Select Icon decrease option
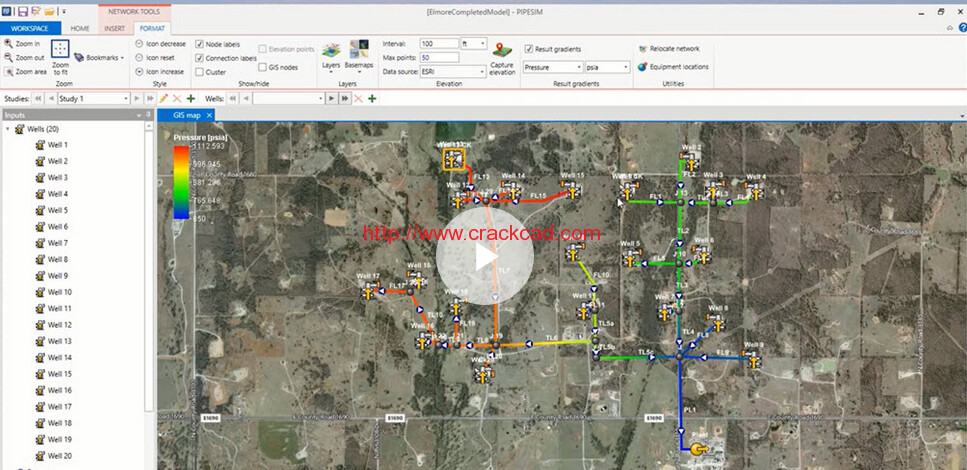 (160, 44)
